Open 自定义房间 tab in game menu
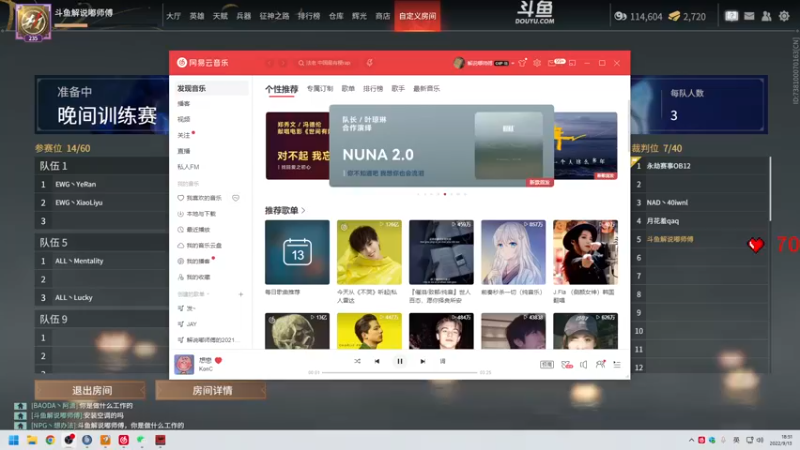This screenshot has width=800, height=450. point(417,16)
